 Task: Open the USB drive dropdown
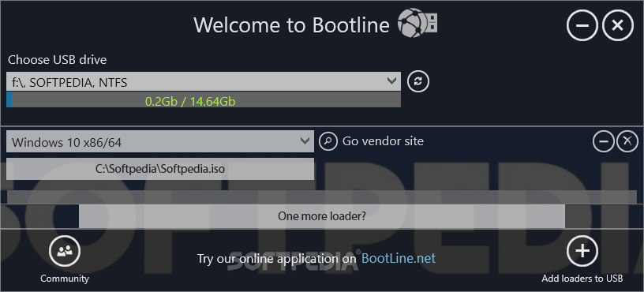[204, 82]
